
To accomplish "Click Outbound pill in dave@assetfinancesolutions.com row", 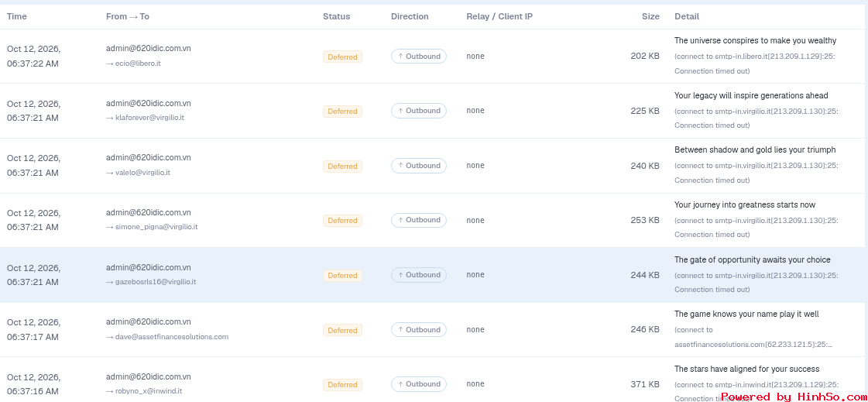I will [419, 329].
